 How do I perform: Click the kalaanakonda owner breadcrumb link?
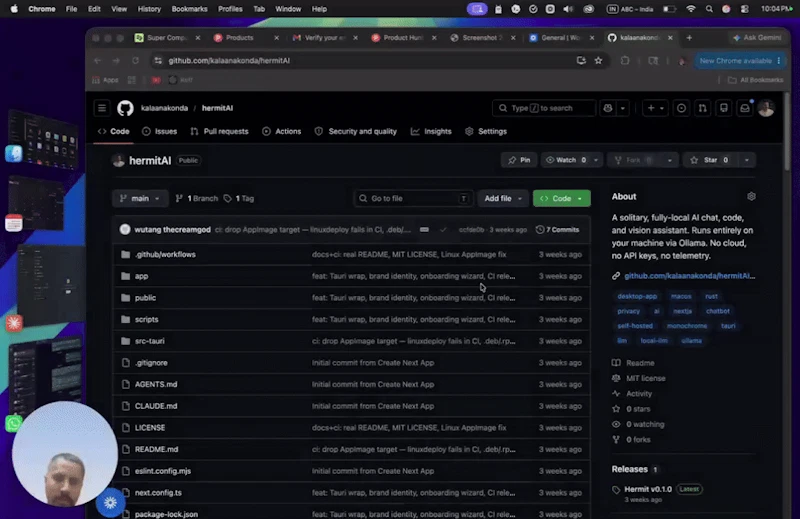[x=164, y=108]
